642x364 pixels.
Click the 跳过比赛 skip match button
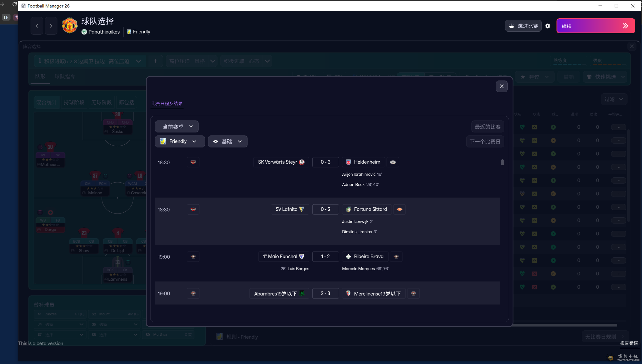(523, 26)
